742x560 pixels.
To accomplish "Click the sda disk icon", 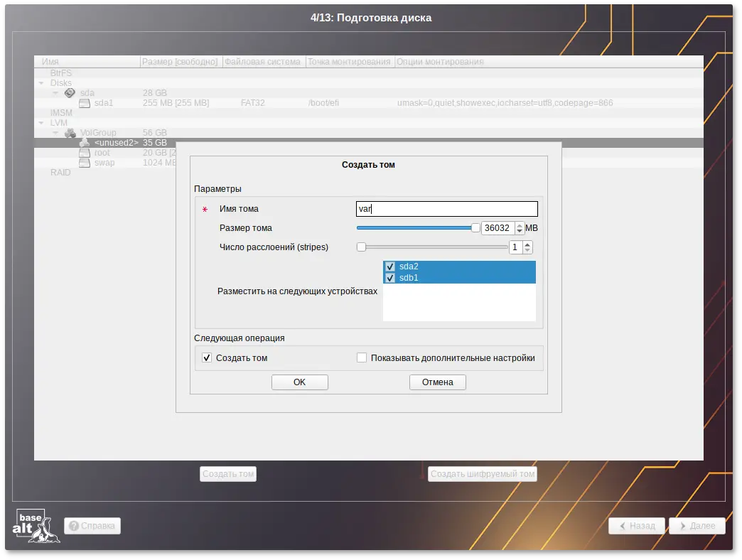I will tap(70, 92).
